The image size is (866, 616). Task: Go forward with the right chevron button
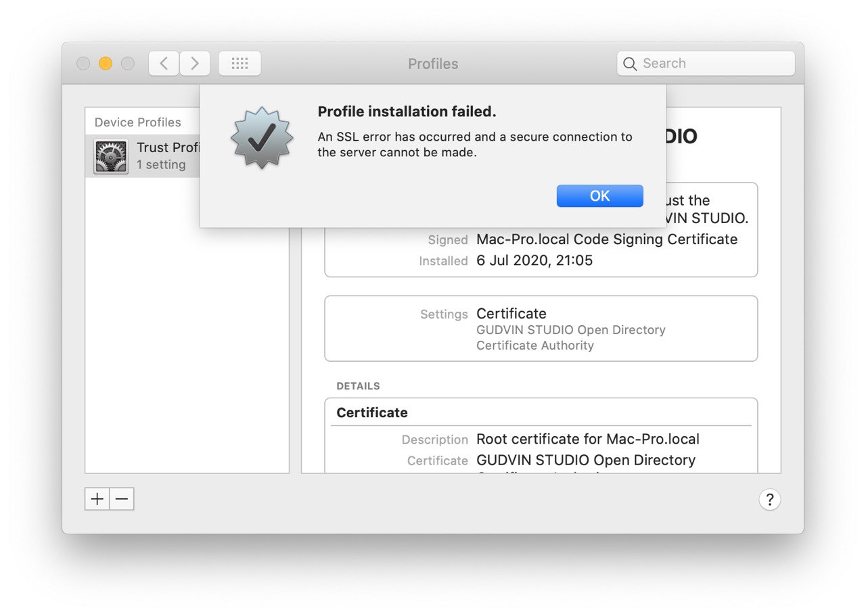pyautogui.click(x=195, y=64)
